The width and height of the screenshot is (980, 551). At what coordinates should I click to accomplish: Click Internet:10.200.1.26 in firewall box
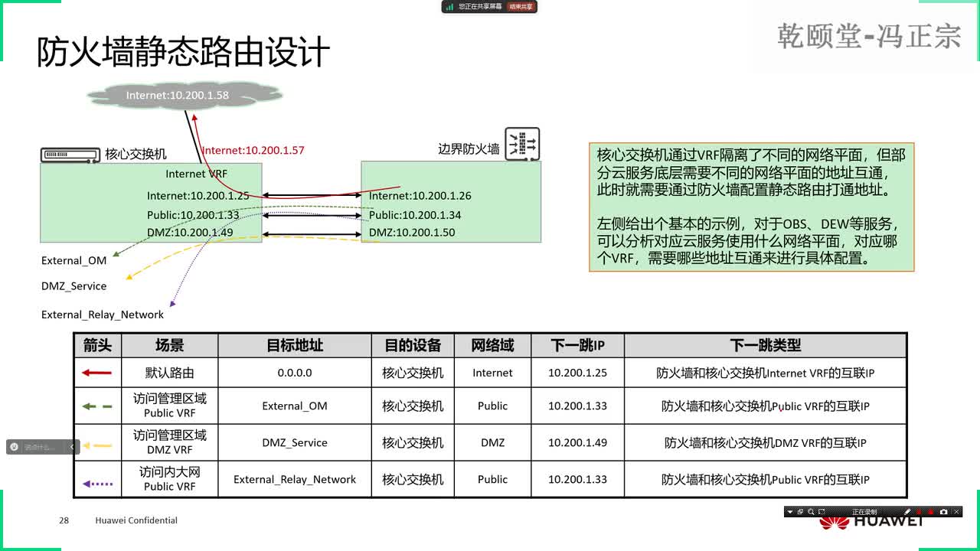pyautogui.click(x=420, y=196)
